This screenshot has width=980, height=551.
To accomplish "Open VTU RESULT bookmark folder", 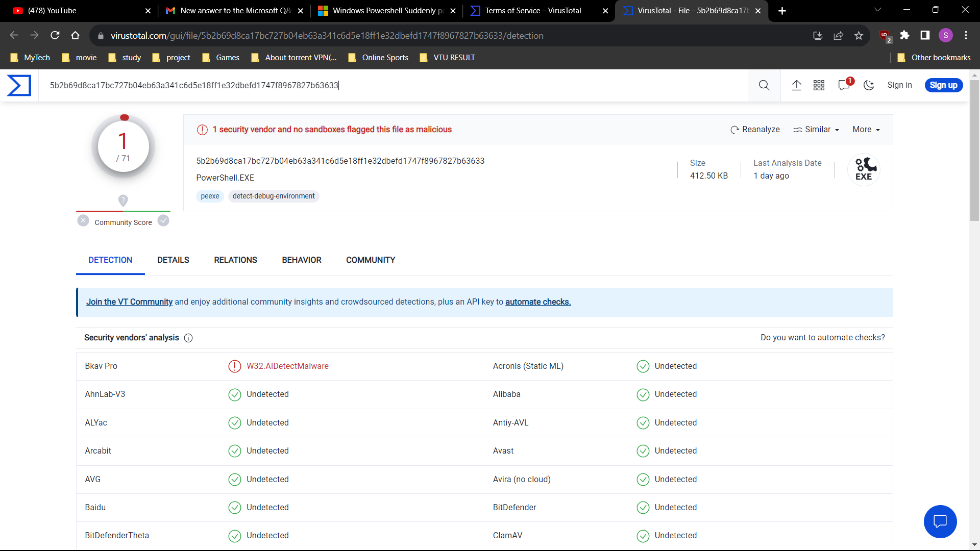I will point(447,58).
